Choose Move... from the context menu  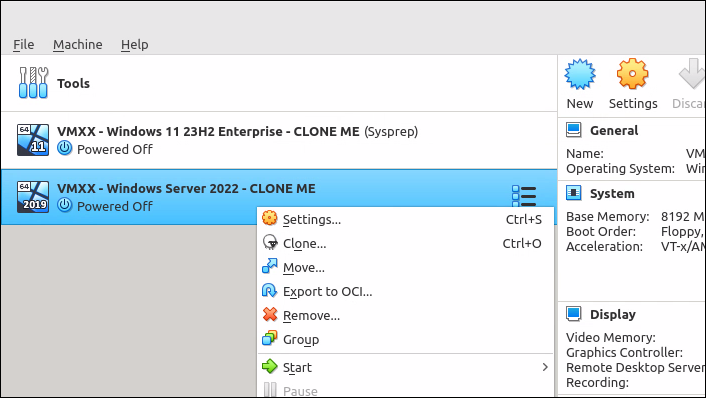point(405,267)
